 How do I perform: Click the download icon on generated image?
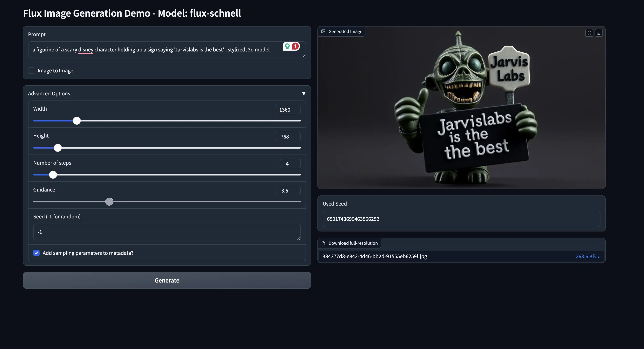[x=599, y=33]
